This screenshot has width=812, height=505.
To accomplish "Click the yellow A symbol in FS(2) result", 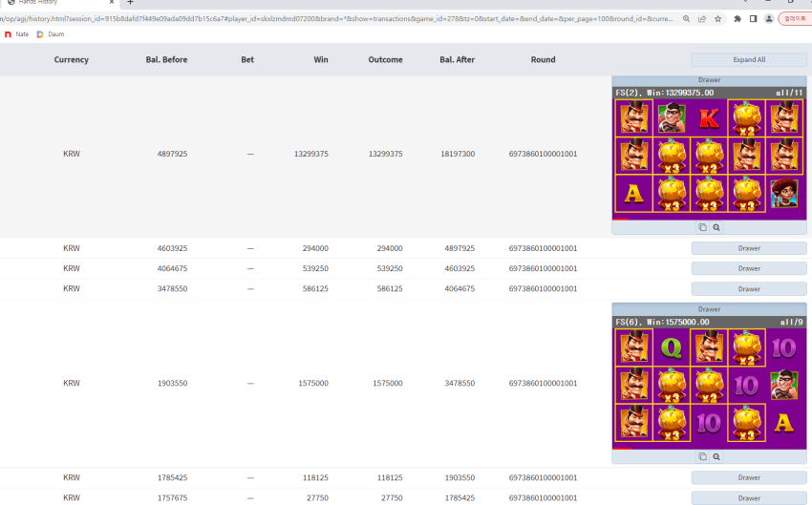I will (x=634, y=193).
